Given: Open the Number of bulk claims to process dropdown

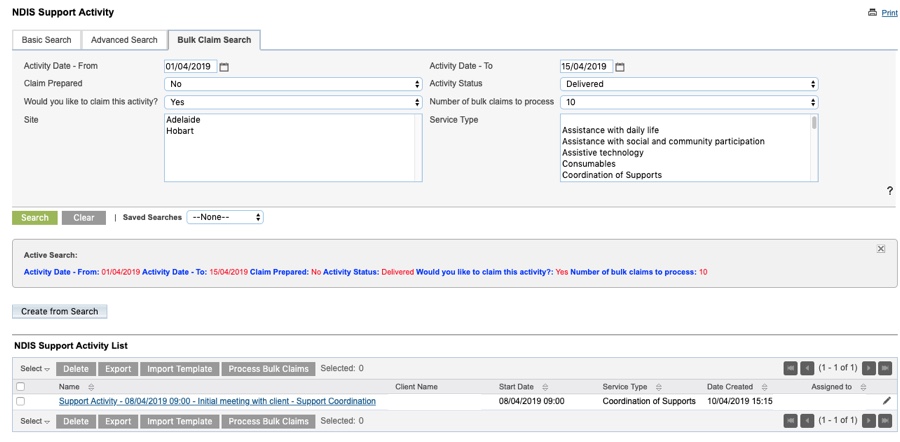Looking at the screenshot, I should pos(689,102).
